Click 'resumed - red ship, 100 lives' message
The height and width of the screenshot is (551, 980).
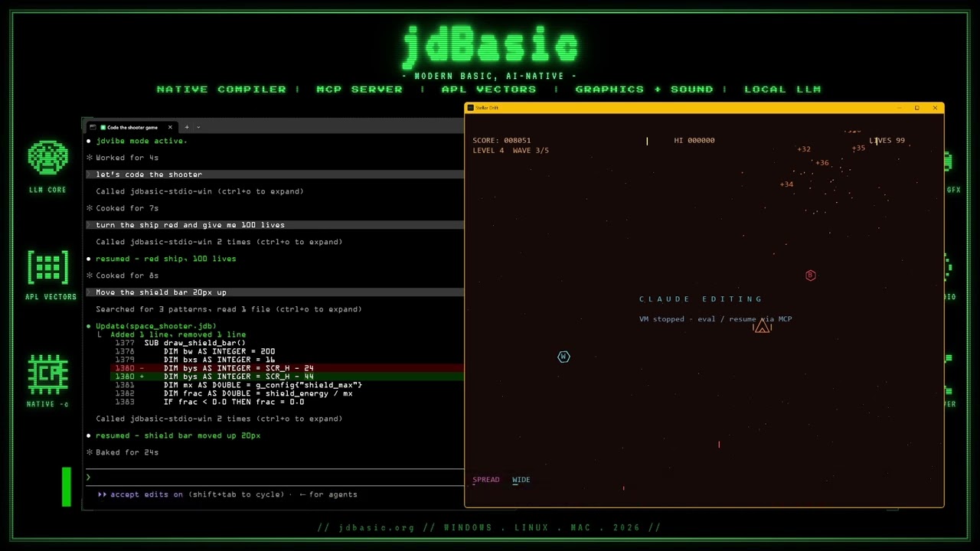pyautogui.click(x=165, y=259)
